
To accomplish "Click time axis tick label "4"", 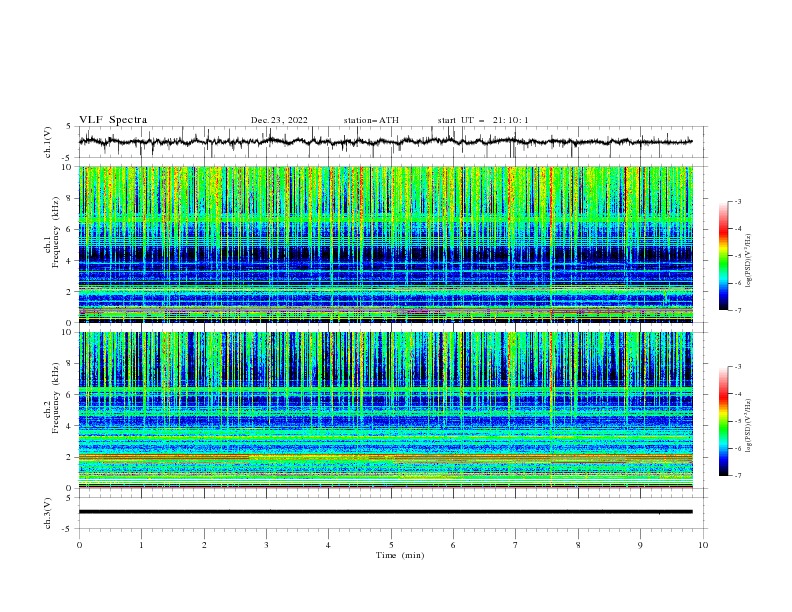I will (328, 545).
